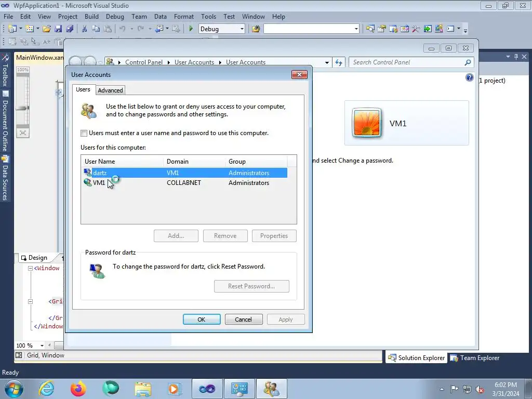532x399 pixels.
Task: Click the Add... button
Action: [176, 236]
